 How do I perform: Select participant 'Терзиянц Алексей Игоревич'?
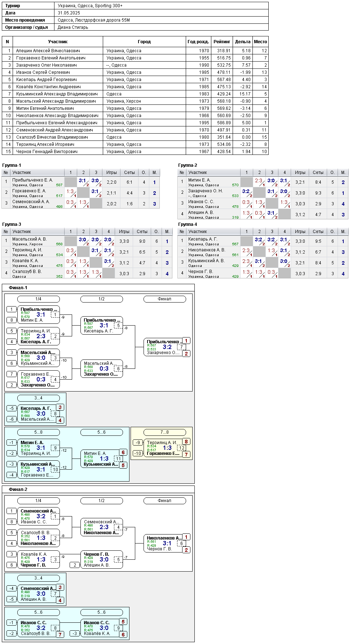[x=45, y=144]
